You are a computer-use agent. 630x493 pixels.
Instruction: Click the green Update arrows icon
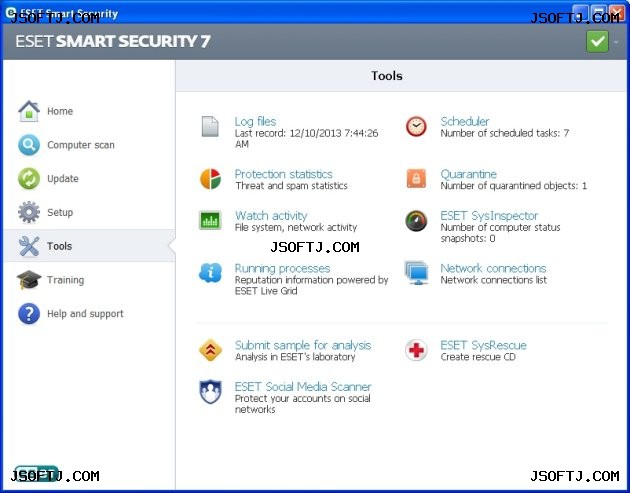29,178
